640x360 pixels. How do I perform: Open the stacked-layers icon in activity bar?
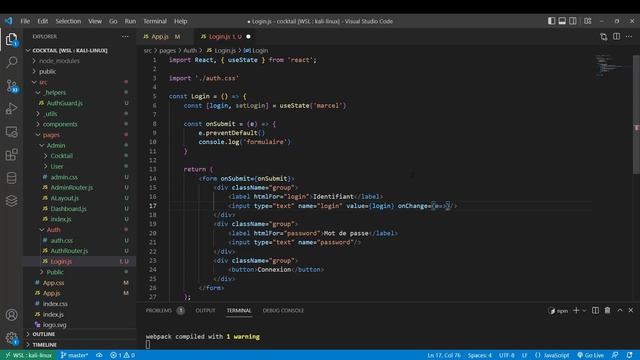(x=11, y=200)
